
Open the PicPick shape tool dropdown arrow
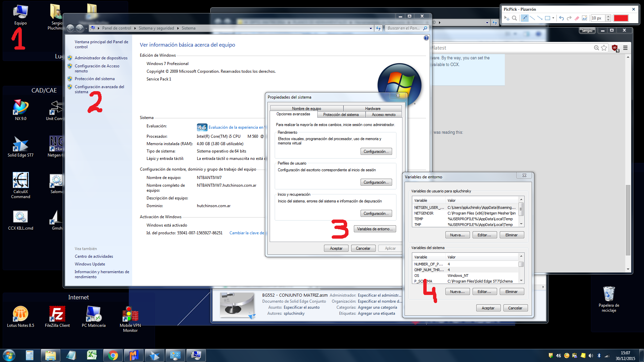tap(553, 18)
